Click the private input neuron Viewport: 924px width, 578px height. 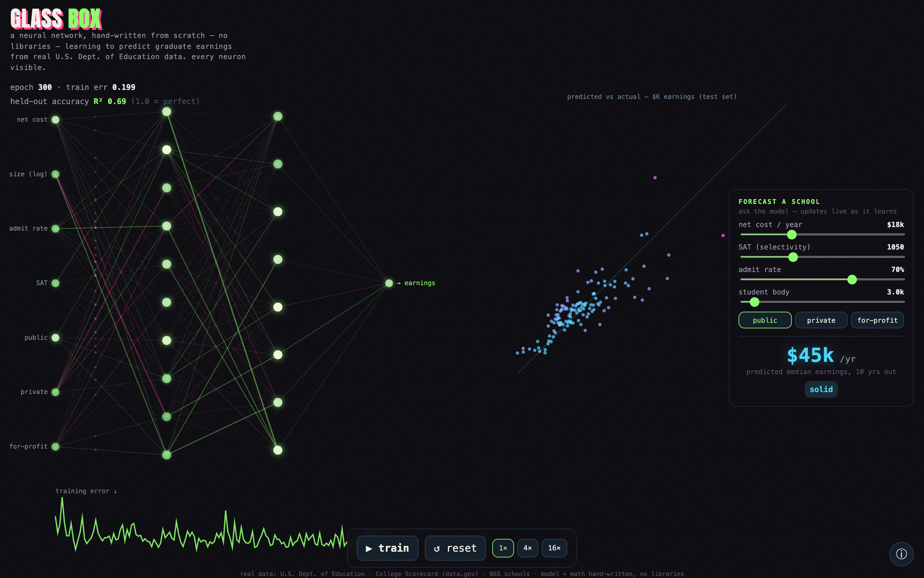coord(56,392)
